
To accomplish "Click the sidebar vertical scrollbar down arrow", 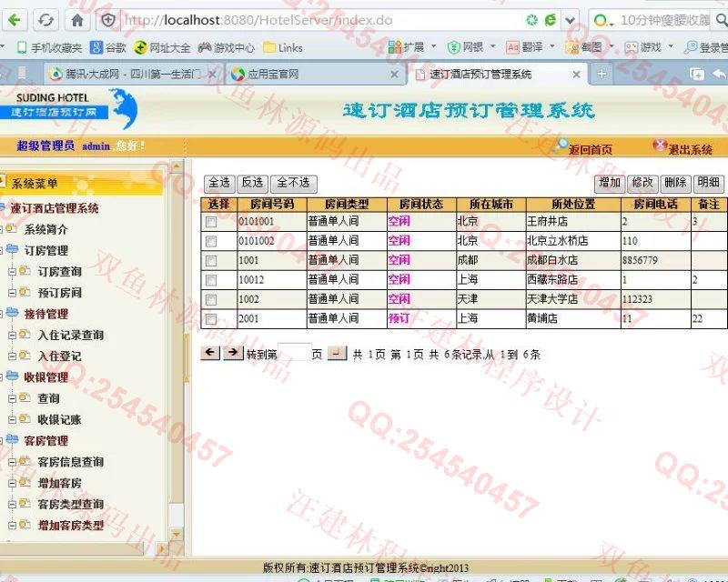I will click(x=177, y=534).
